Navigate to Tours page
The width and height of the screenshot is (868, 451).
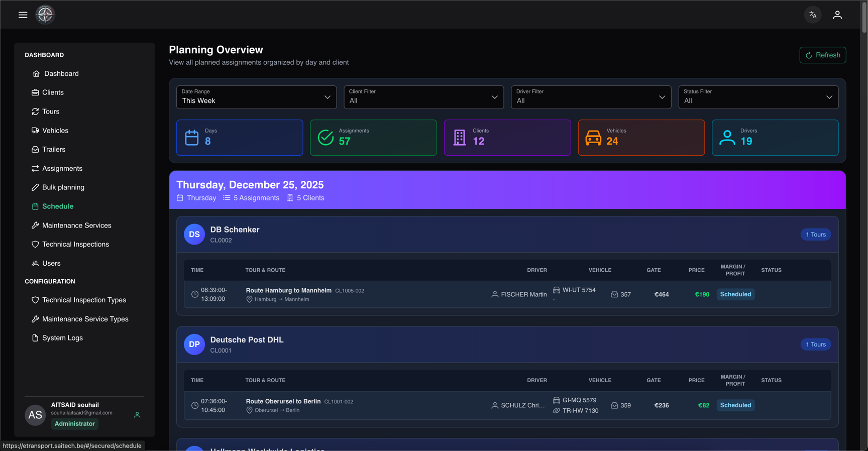51,111
